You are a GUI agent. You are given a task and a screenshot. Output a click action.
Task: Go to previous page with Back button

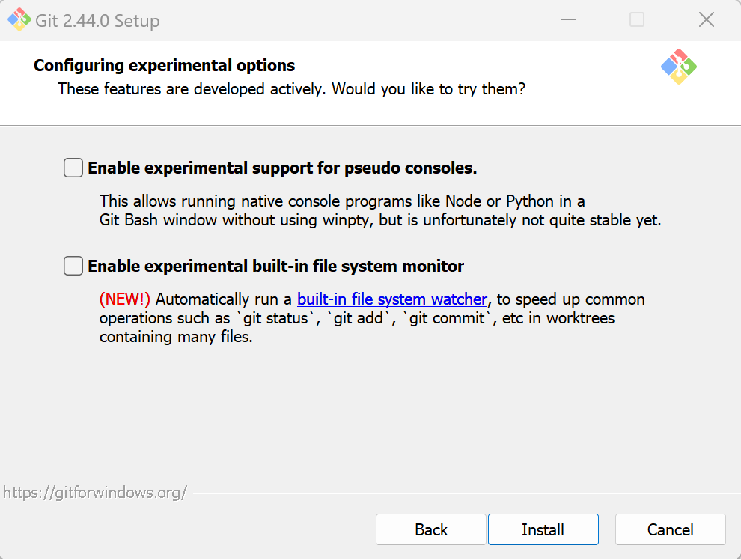pos(431,529)
